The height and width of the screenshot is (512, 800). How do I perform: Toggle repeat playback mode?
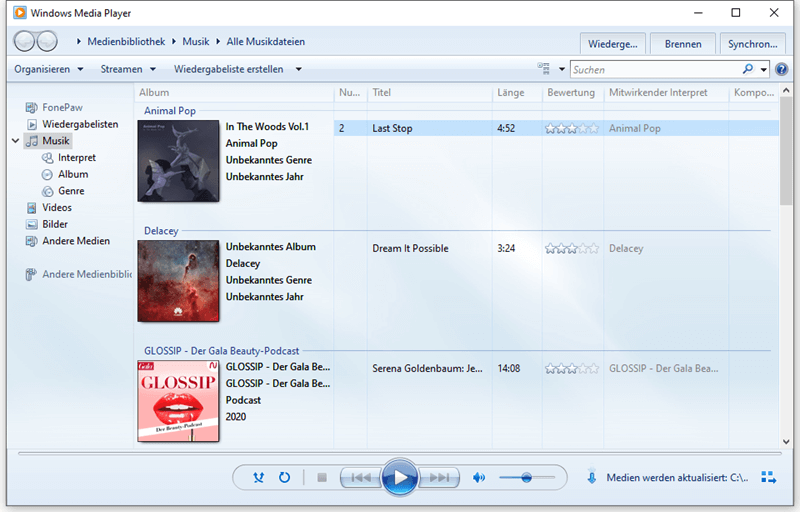pos(284,477)
